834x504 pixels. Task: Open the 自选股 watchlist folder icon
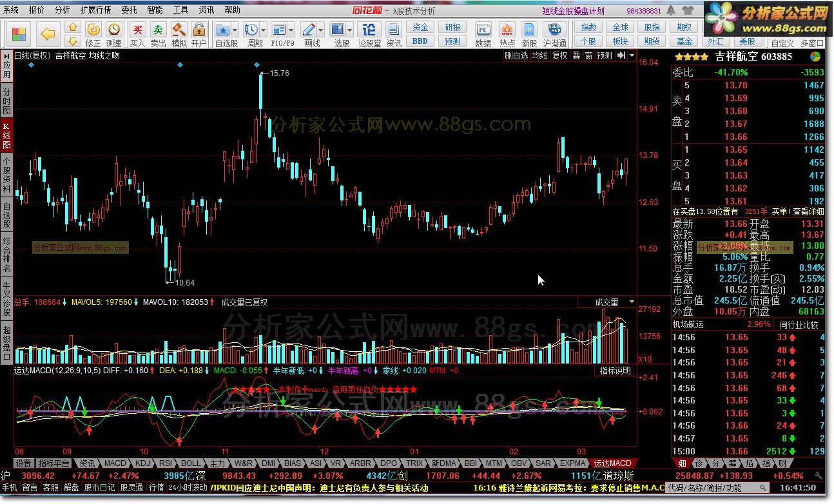224,30
